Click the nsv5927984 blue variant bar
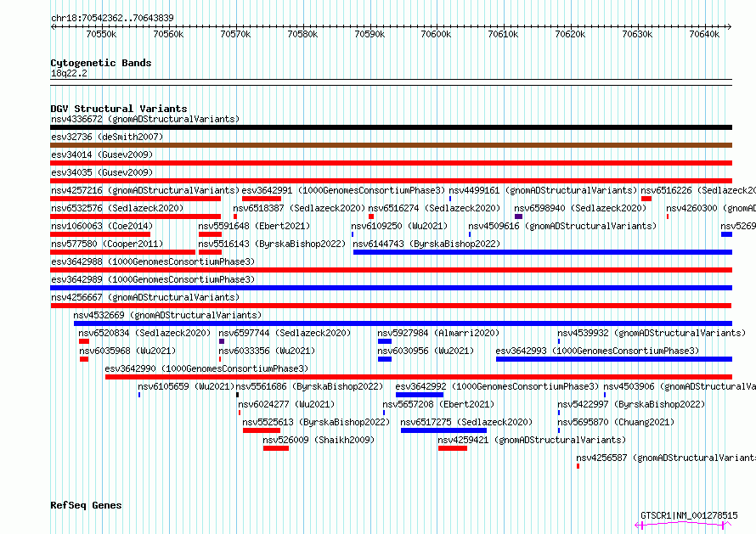Image resolution: width=756 pixels, height=534 pixels. click(385, 341)
